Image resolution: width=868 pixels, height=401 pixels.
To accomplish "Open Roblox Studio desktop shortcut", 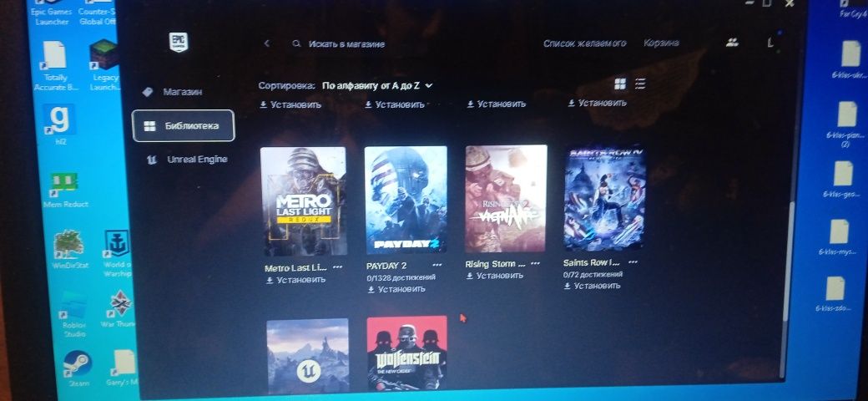I will (x=73, y=315).
